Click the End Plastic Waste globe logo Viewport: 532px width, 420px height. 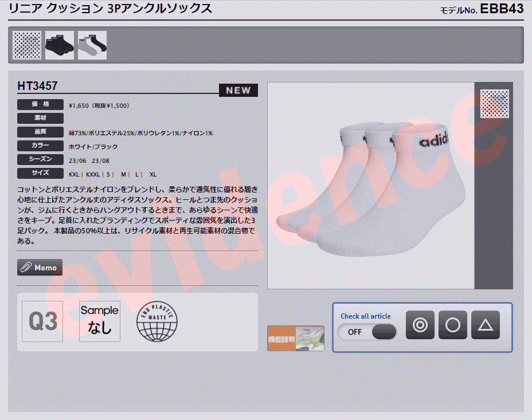click(158, 322)
